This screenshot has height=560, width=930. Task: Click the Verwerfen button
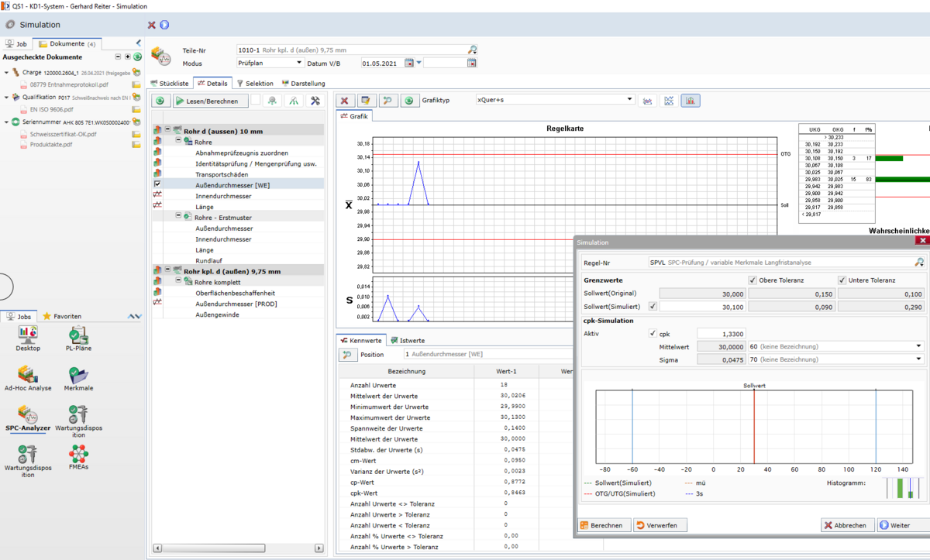(x=660, y=525)
